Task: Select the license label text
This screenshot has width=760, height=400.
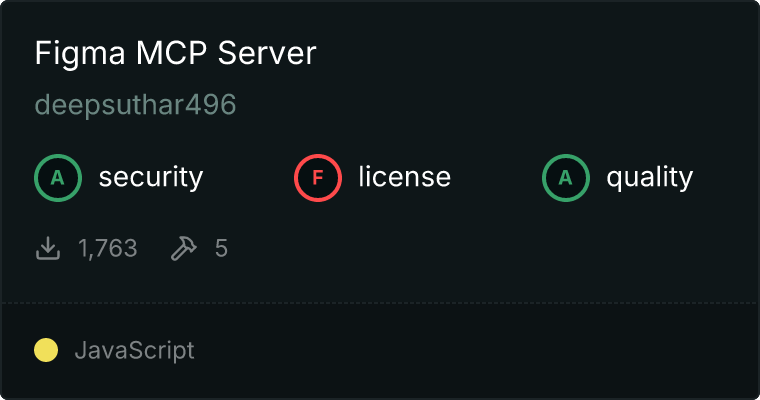Action: pyautogui.click(x=404, y=178)
